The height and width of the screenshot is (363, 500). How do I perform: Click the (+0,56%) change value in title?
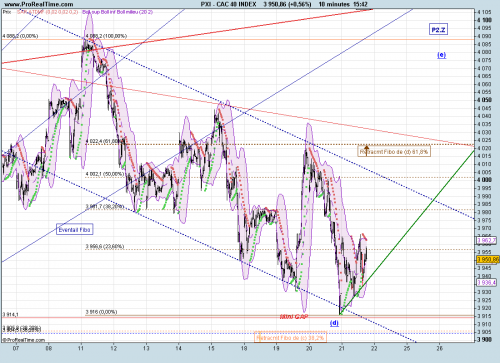pyautogui.click(x=299, y=4)
